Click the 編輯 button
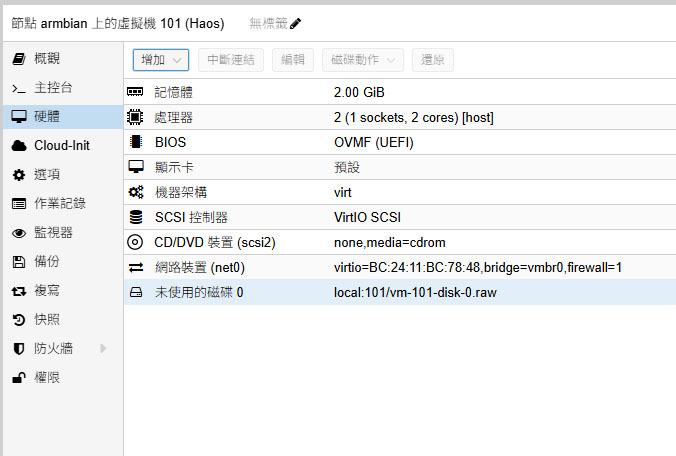Image resolution: width=676 pixels, height=456 pixels. pyautogui.click(x=294, y=60)
